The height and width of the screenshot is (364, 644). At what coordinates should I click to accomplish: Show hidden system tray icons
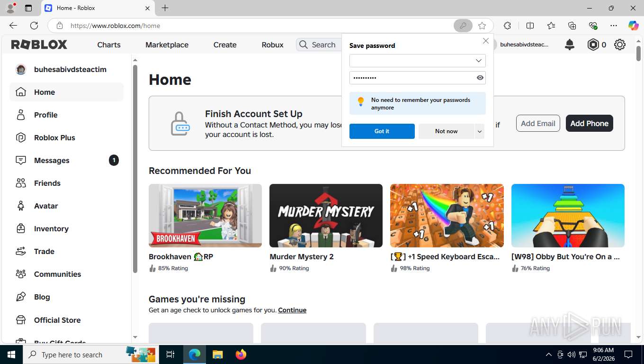(x=549, y=355)
